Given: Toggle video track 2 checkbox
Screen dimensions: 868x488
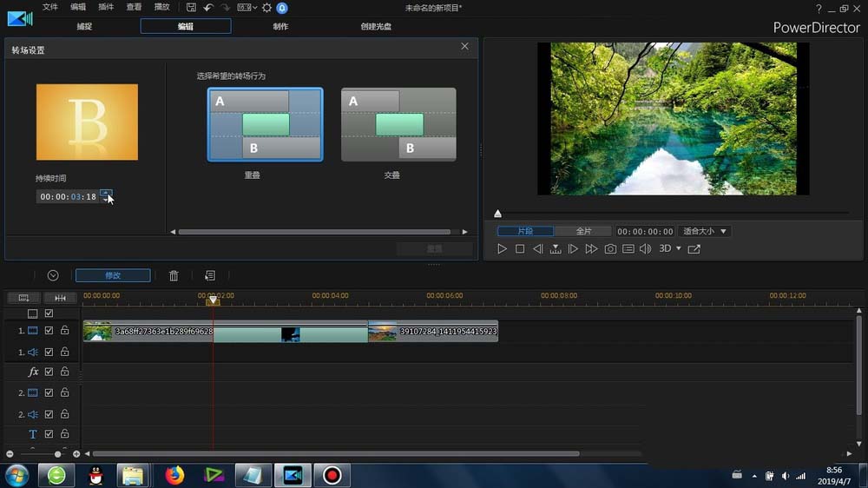Looking at the screenshot, I should point(49,392).
